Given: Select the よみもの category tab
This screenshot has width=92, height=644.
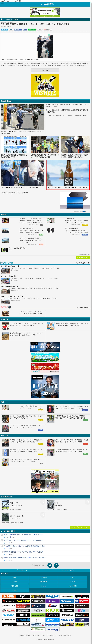Looking at the screenshot, I should pos(15,582).
